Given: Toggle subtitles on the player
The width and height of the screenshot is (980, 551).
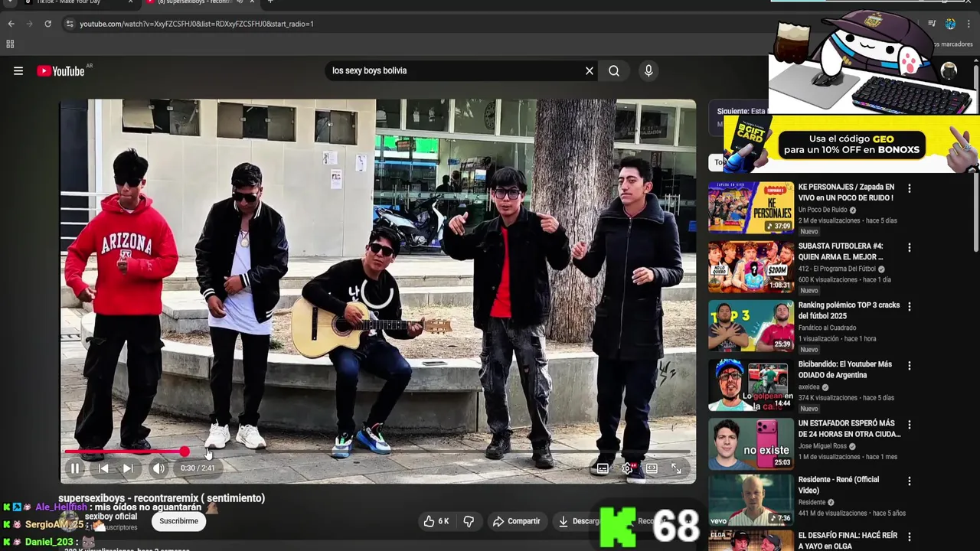Looking at the screenshot, I should point(603,468).
